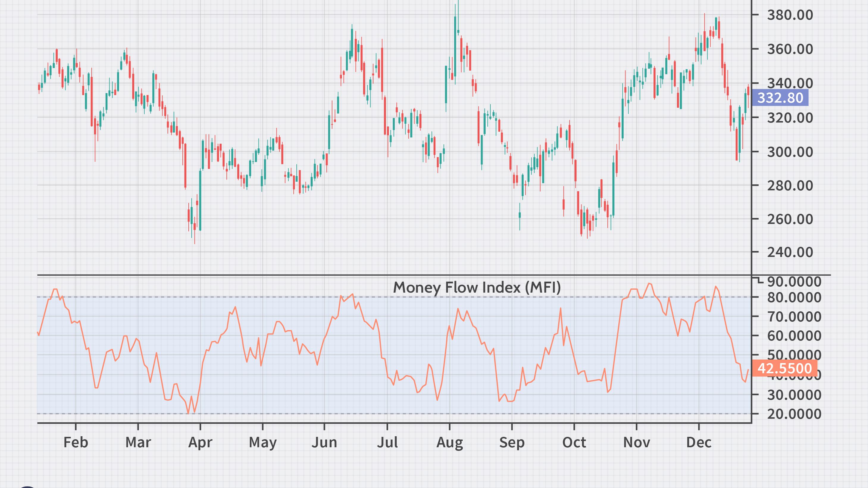Select the Jul month marker
This screenshot has width=868, height=488.
(387, 442)
